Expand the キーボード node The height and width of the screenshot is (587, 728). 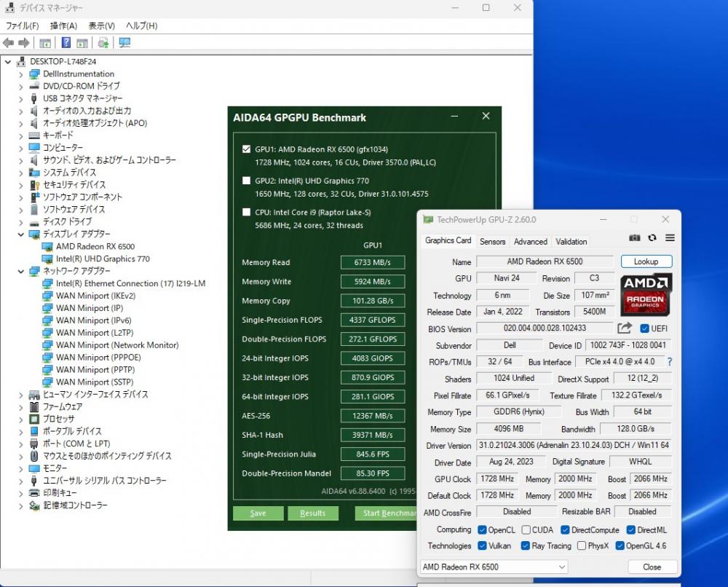pyautogui.click(x=21, y=135)
